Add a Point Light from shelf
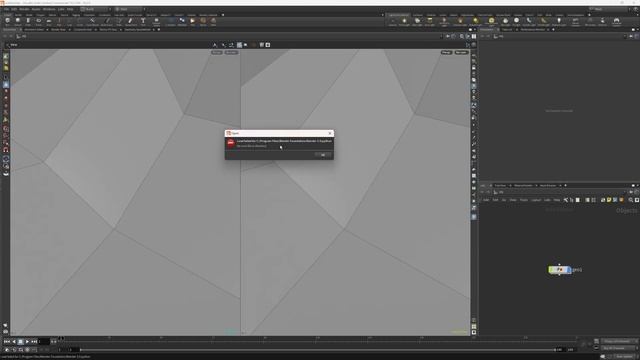 point(404,22)
